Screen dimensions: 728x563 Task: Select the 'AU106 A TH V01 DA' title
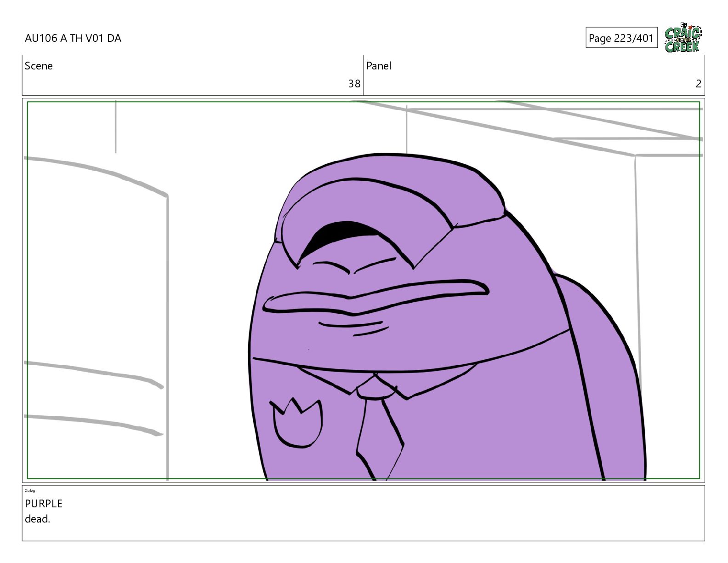(73, 38)
